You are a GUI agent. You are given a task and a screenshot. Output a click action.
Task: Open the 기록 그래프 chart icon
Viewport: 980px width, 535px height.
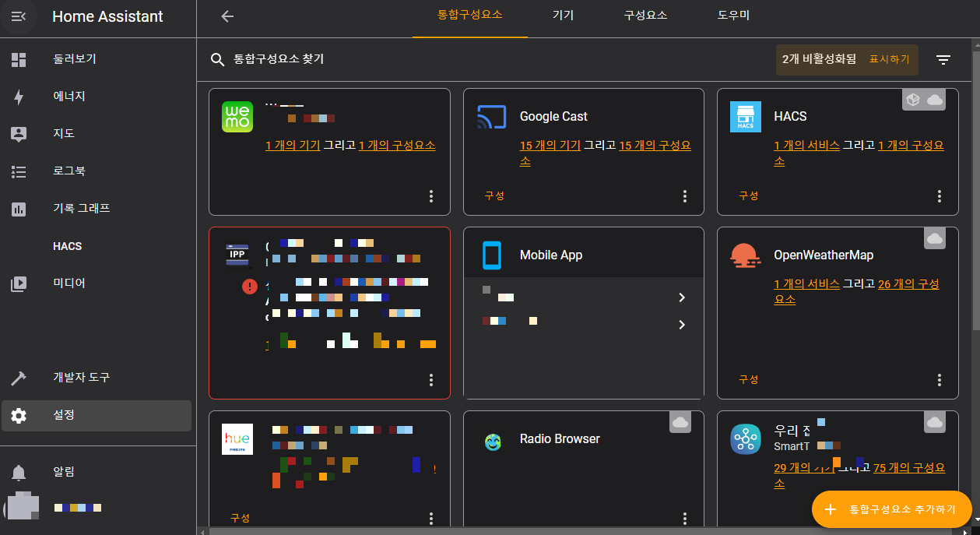coord(19,209)
